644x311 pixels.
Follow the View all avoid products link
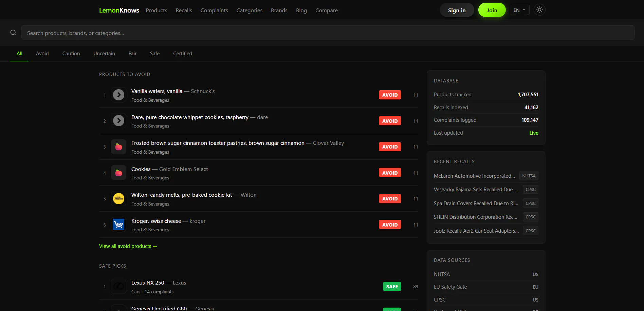click(x=128, y=246)
